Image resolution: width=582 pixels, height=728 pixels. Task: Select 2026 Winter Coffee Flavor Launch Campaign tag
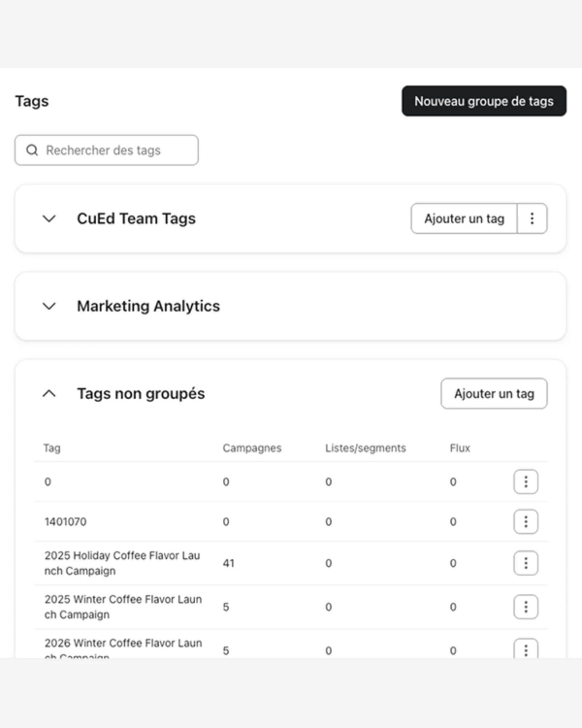coord(123,648)
